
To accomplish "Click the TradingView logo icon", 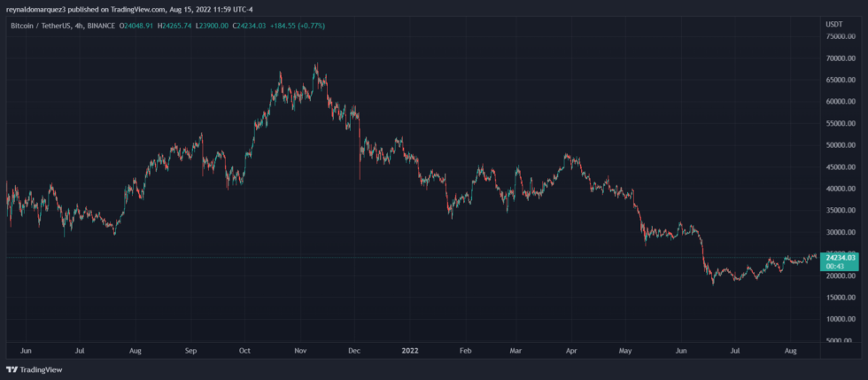I will 12,369.
